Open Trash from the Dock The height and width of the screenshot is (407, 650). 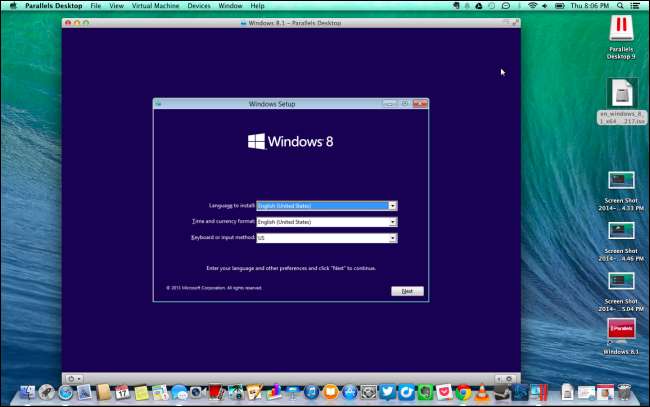pyautogui.click(x=624, y=392)
